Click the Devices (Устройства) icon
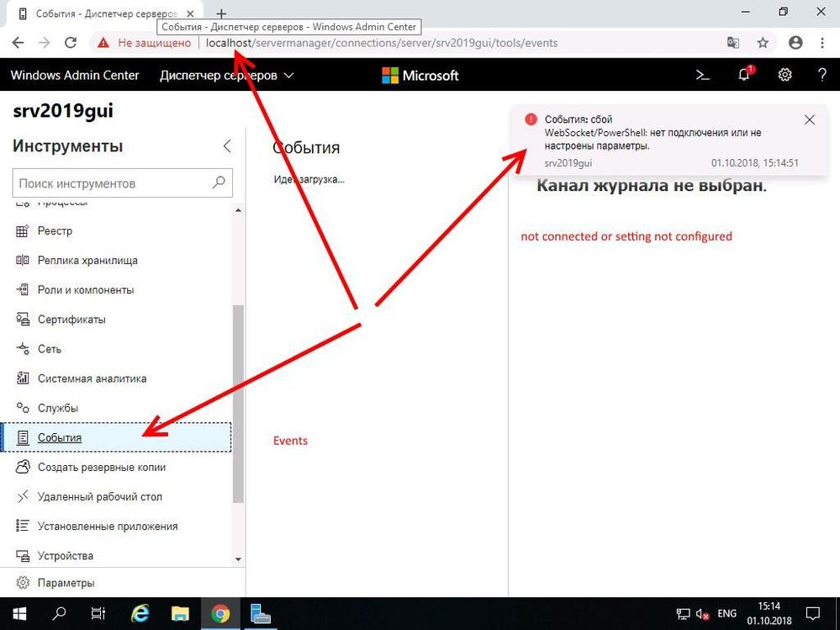The image size is (840, 630). [x=23, y=555]
